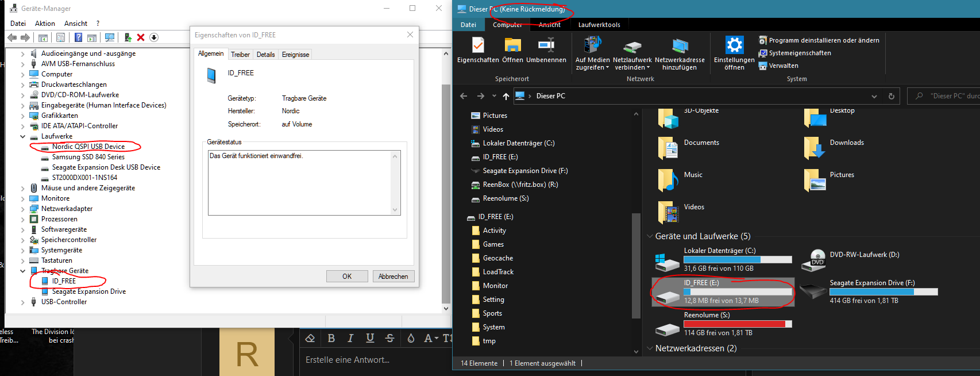Click the search field "Dieser PC" durchsuchen
Image resolution: width=980 pixels, height=376 pixels.
tap(943, 96)
